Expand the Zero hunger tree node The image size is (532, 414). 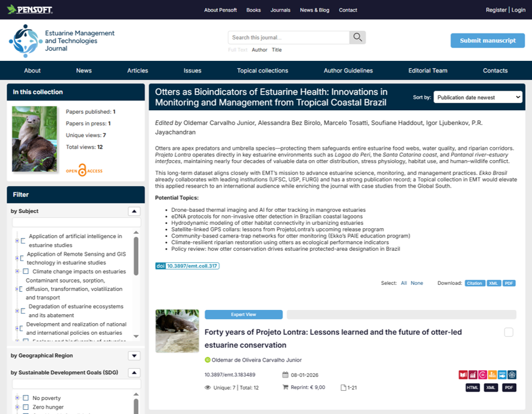coord(17,407)
